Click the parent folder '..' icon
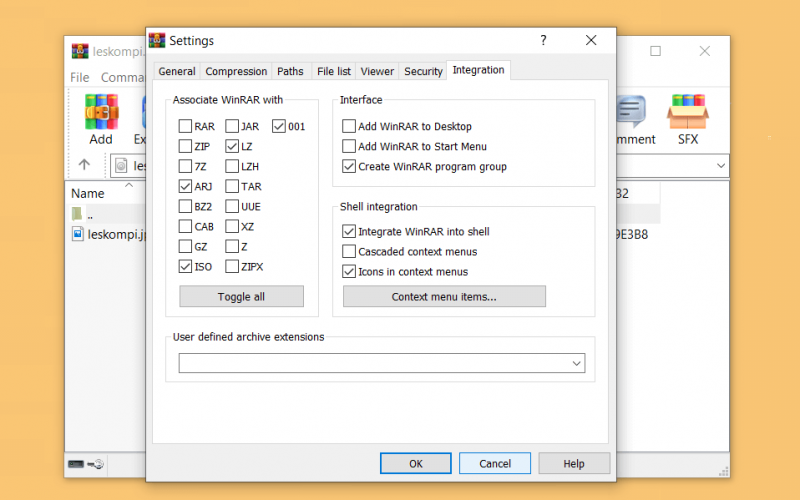This screenshot has width=800, height=500. 77,214
